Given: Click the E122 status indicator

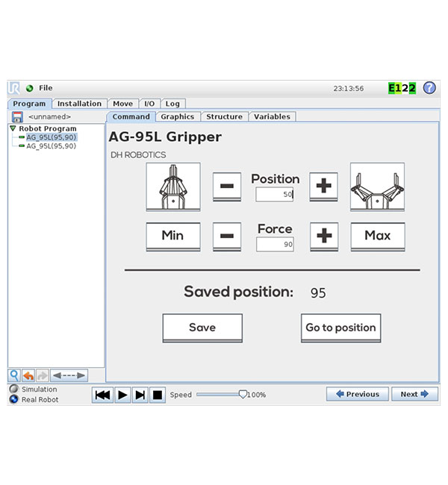Looking at the screenshot, I should click(x=402, y=88).
